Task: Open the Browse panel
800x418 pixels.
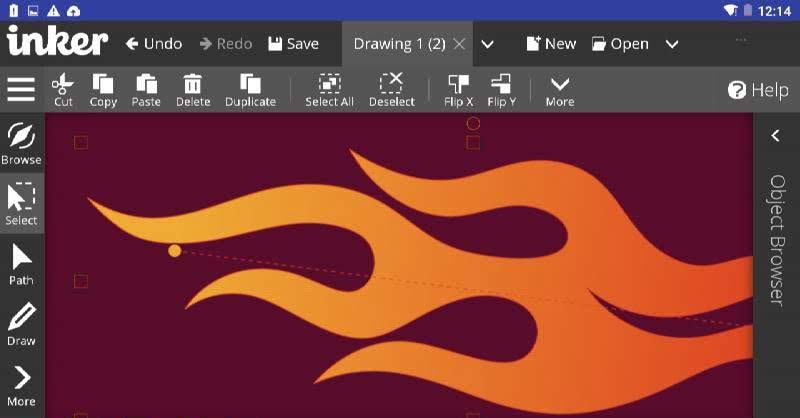Action: (21, 144)
